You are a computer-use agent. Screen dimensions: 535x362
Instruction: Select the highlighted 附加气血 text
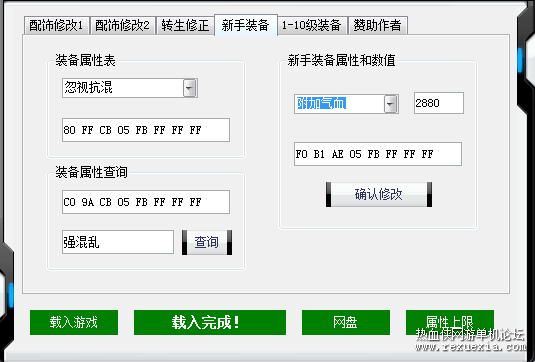click(x=321, y=103)
